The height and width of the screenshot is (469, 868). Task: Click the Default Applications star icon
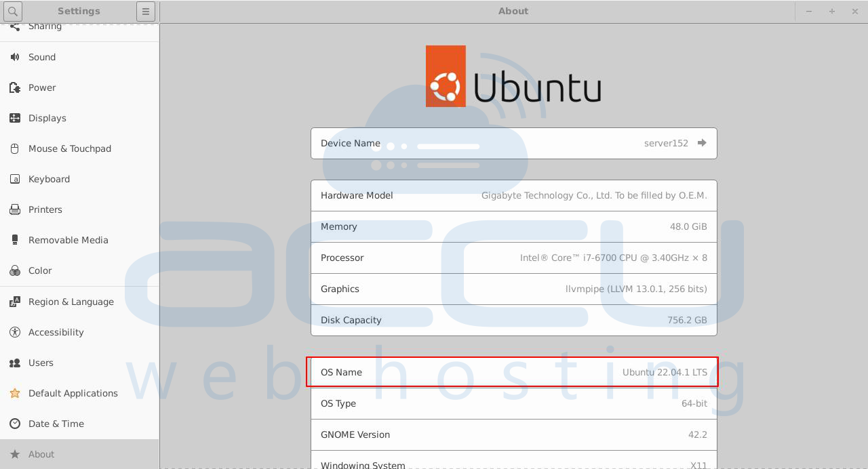point(15,393)
